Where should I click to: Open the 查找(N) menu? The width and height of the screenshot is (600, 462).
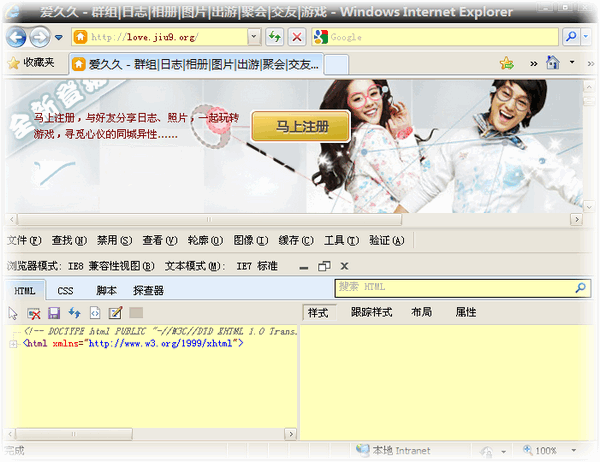pos(69,240)
